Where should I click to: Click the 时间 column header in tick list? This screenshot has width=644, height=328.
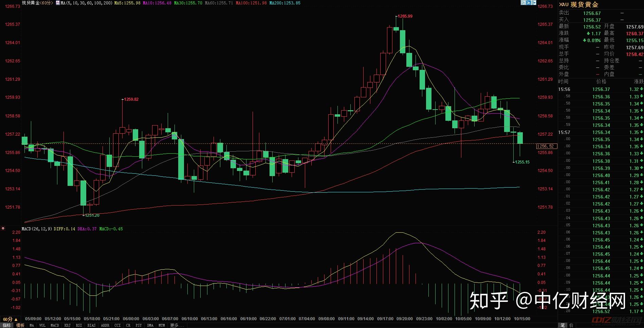point(563,81)
